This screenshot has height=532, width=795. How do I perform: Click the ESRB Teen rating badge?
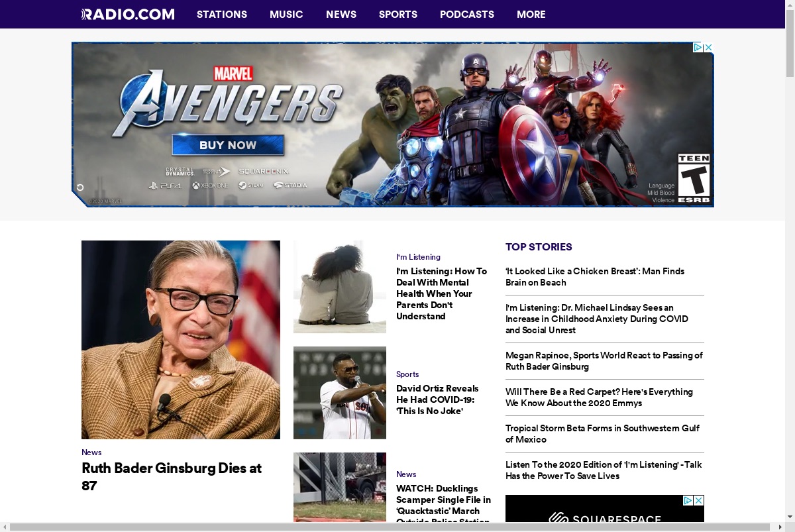(694, 178)
